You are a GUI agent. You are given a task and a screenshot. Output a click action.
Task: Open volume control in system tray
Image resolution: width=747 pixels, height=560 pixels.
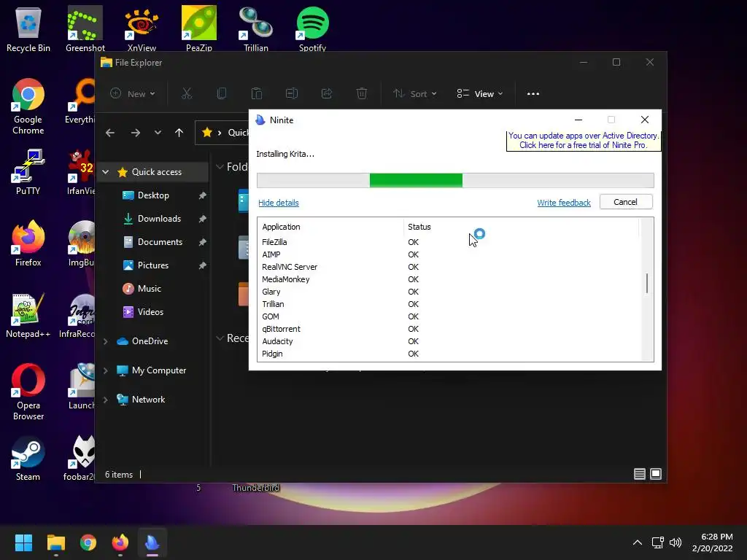click(676, 542)
